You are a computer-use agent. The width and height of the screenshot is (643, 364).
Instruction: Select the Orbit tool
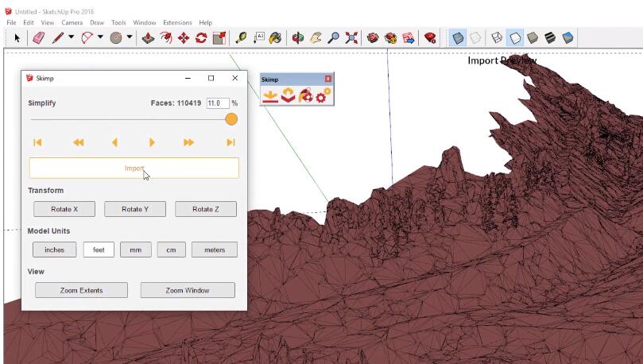[x=298, y=38]
